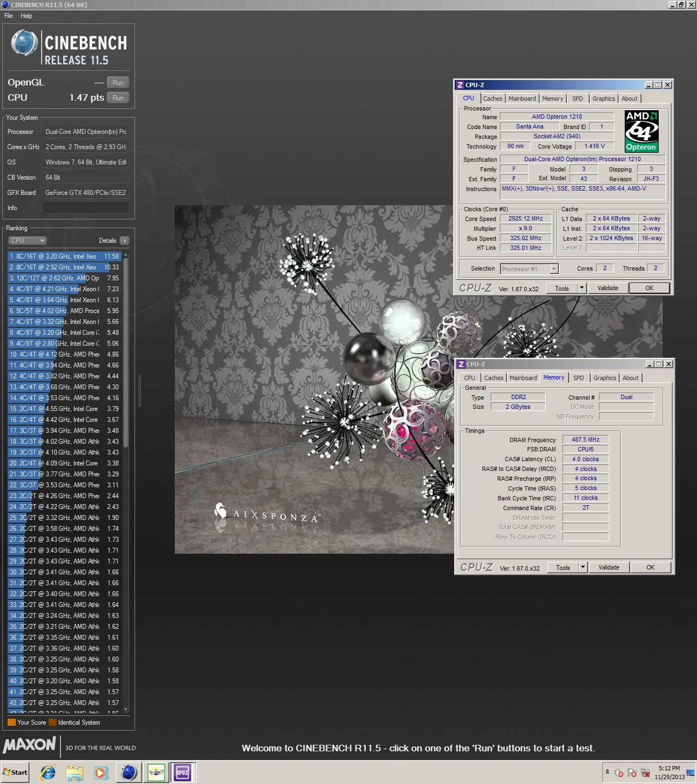This screenshot has width=697, height=784.
Task: Open the CPU ranking type dropdown
Action: click(27, 241)
